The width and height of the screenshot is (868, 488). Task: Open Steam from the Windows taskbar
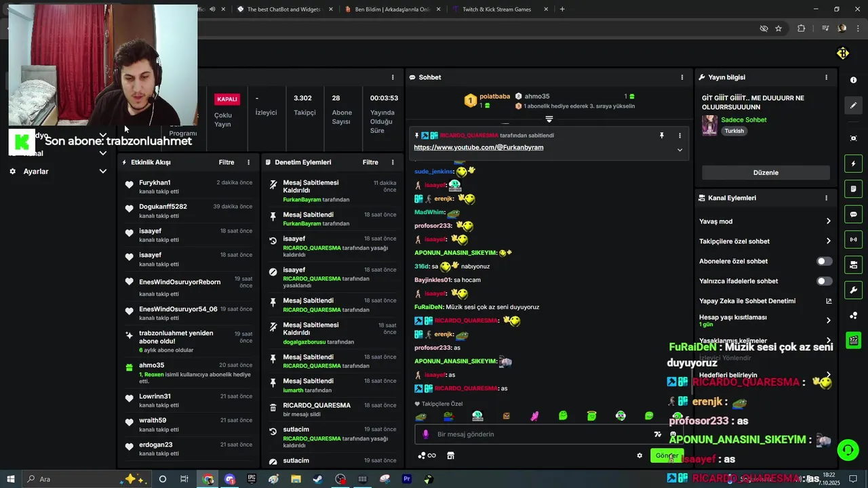click(318, 479)
